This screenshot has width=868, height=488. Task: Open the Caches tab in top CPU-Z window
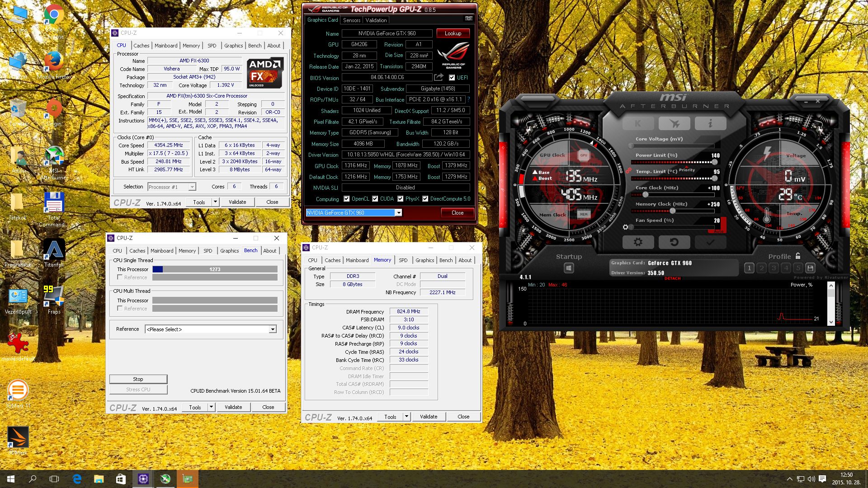tap(141, 46)
